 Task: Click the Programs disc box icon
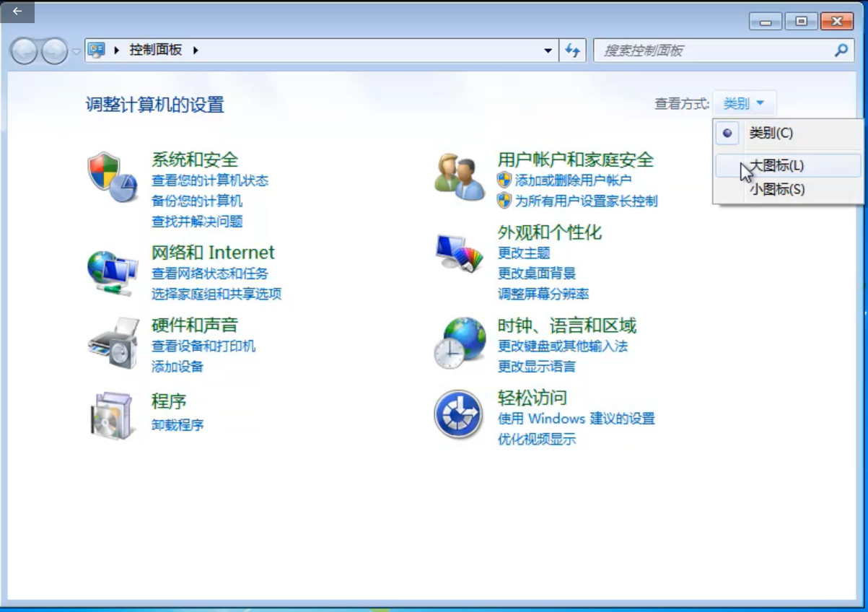[112, 416]
